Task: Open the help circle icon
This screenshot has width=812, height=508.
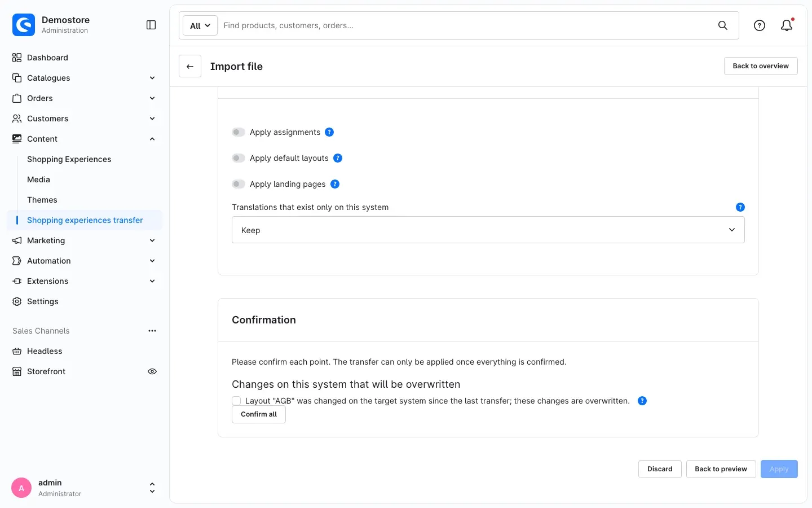Action: click(760, 25)
